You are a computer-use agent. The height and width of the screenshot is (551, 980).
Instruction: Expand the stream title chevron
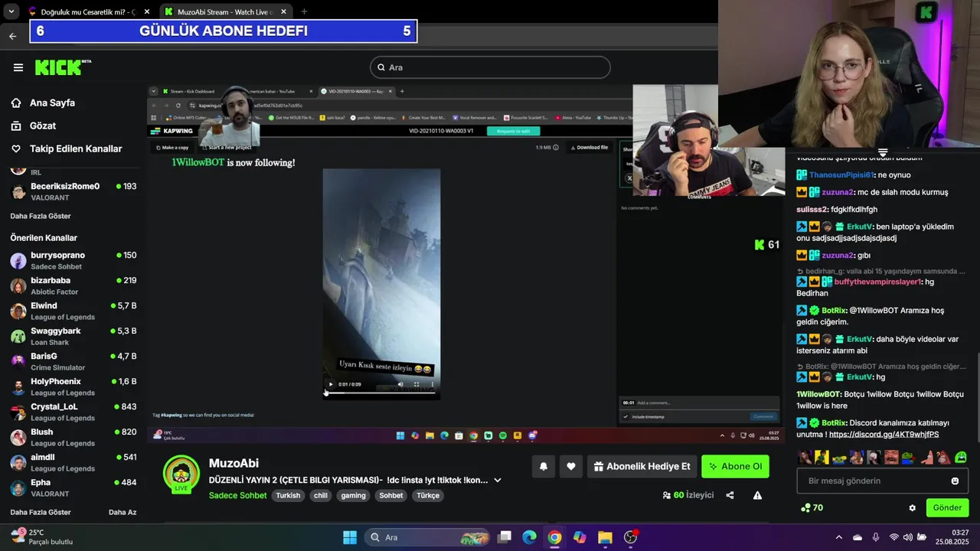(x=498, y=480)
